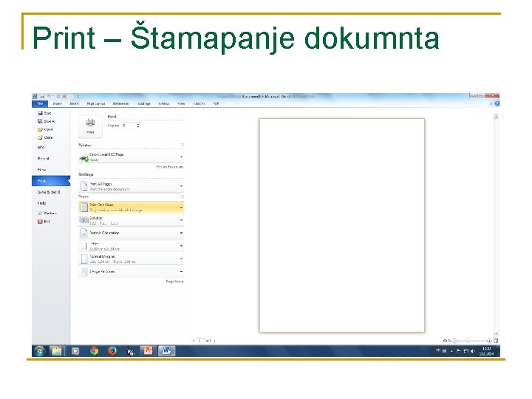Click the preview scrollbar down arrow

496,334
